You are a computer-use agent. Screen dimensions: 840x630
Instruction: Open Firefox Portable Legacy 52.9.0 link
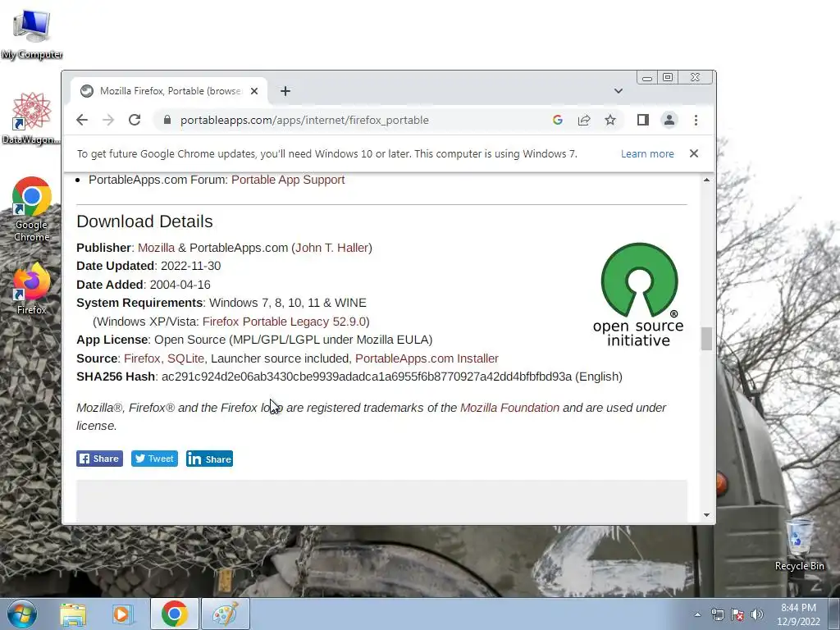click(x=284, y=322)
